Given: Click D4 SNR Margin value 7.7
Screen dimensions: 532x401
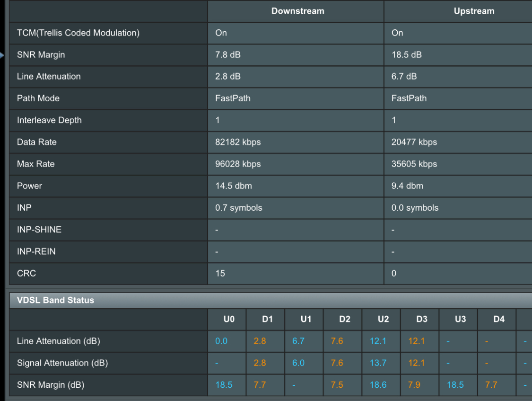Looking at the screenshot, I should (491, 385).
